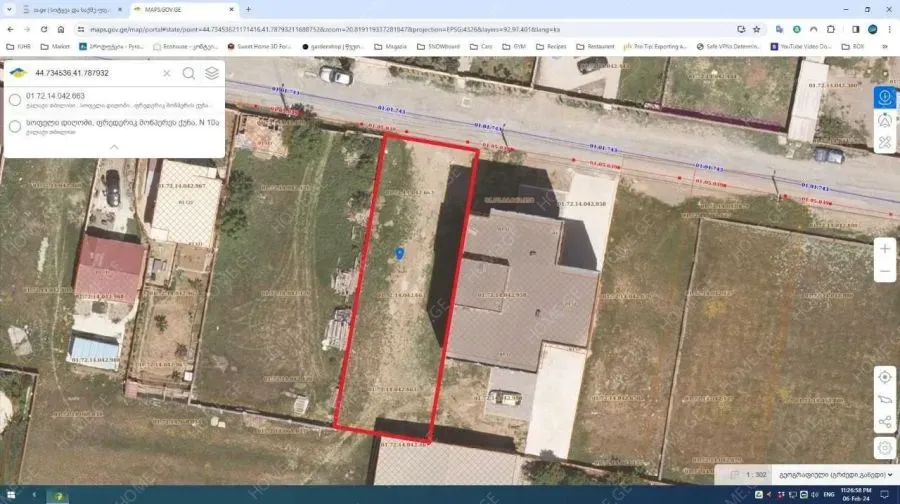
Task: Open the measurement tools icon
Action: point(884,143)
